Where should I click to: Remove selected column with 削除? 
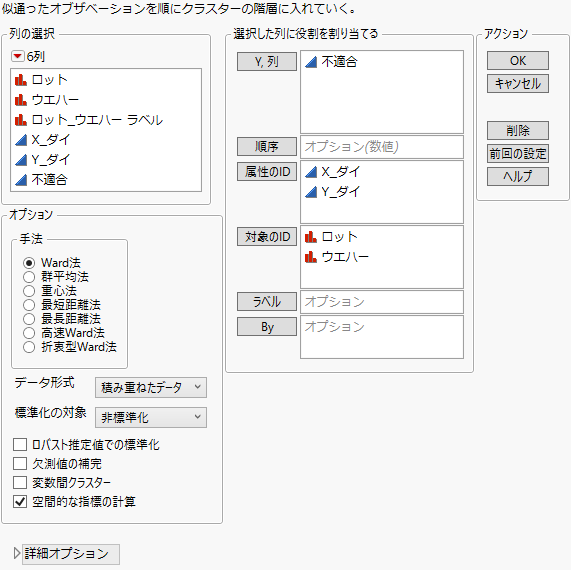(518, 130)
